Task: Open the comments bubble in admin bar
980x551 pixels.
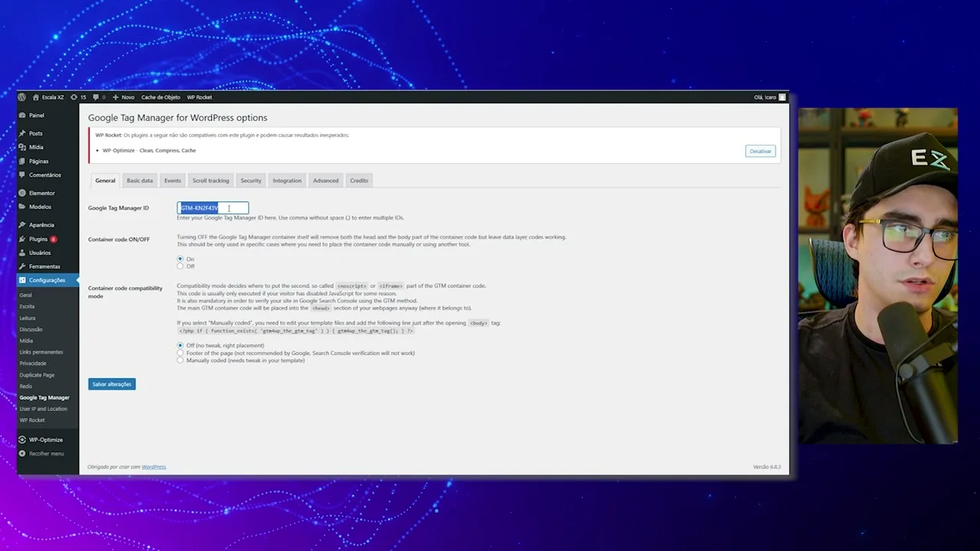Action: 96,97
